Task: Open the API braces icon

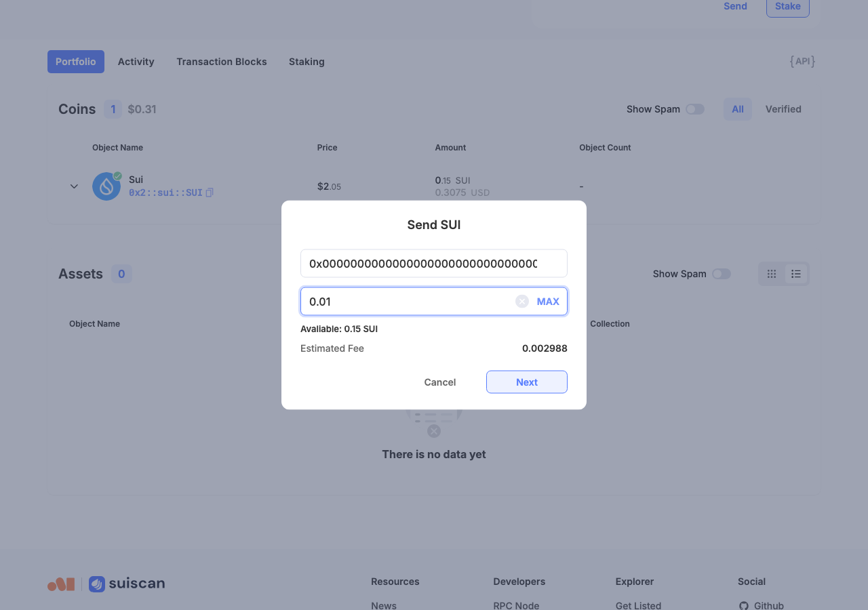Action: click(x=802, y=62)
